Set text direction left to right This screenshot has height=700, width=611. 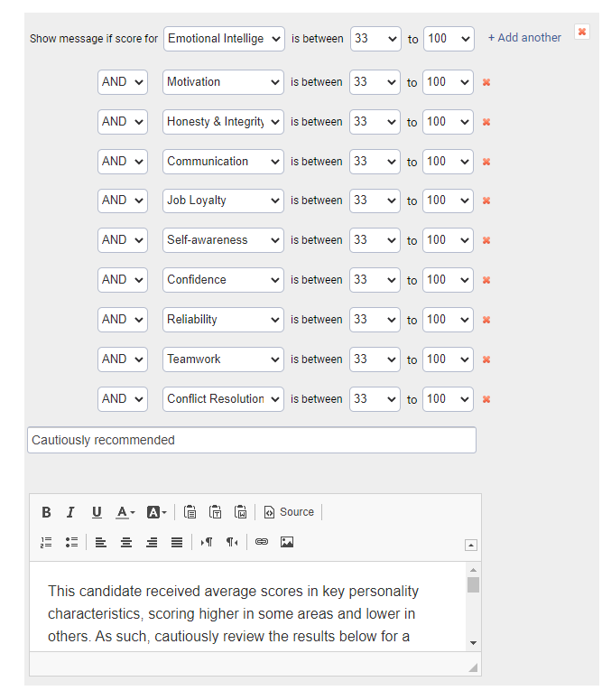tap(207, 543)
